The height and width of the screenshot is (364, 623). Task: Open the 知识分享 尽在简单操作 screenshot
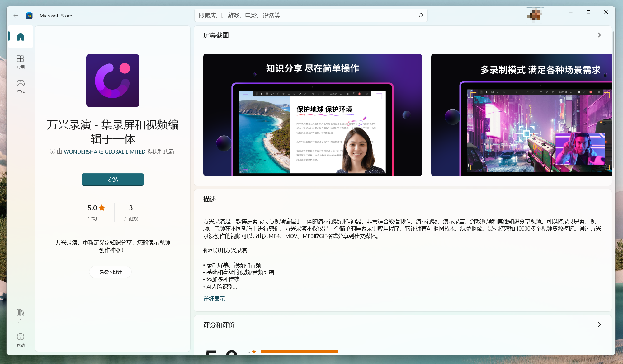tap(313, 115)
